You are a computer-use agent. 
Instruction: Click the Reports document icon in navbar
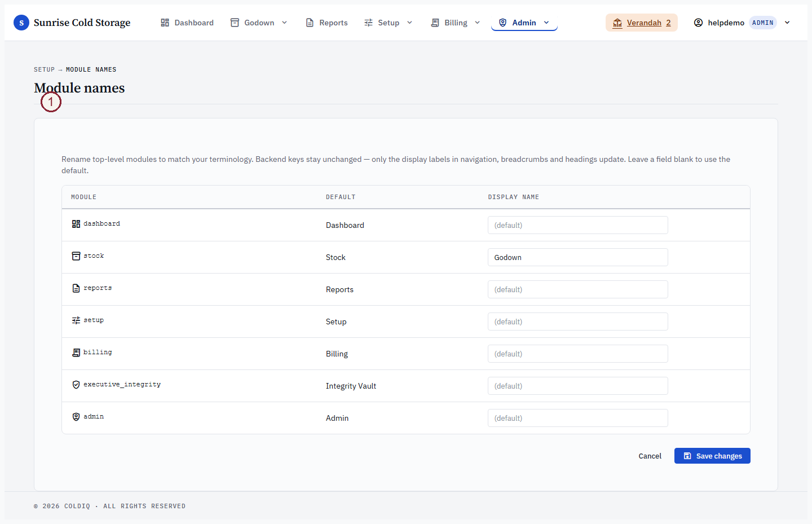click(310, 23)
